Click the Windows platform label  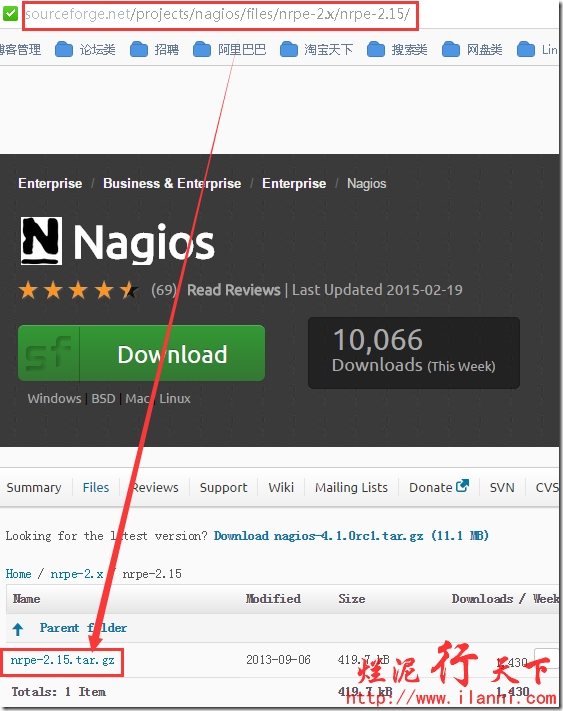[54, 399]
